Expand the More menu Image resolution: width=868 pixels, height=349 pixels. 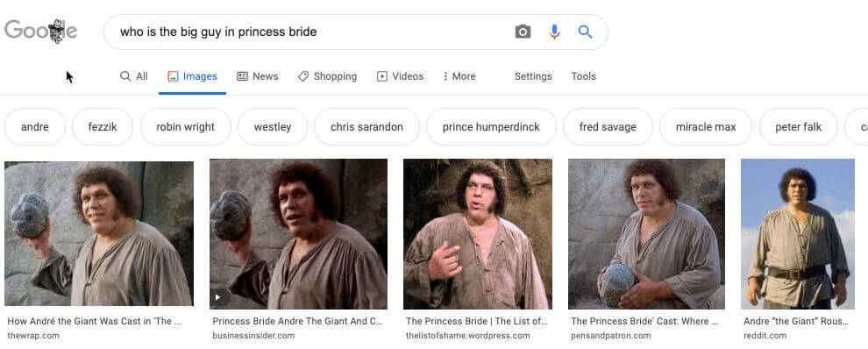point(459,76)
